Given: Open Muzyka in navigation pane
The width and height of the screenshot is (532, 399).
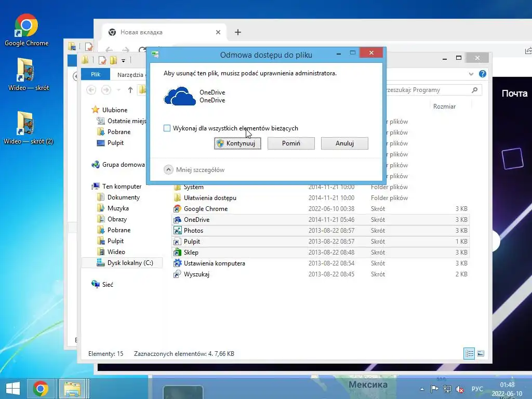Looking at the screenshot, I should point(113,208).
